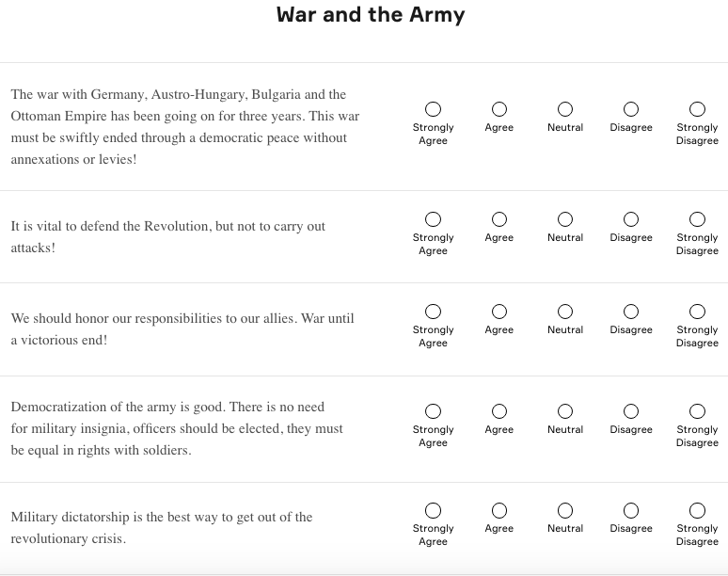This screenshot has width=728, height=576.
Task: Mark Strongly Agree for military dictatorship statement
Action: [433, 510]
